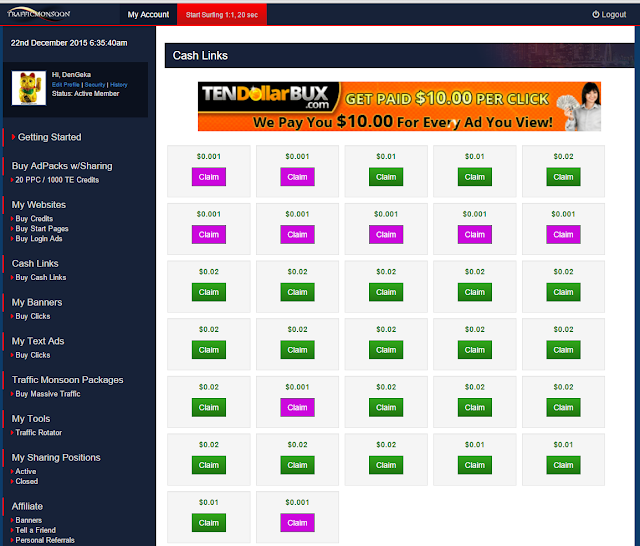Click Buy Login Ads
This screenshot has width=640, height=546.
(39, 238)
